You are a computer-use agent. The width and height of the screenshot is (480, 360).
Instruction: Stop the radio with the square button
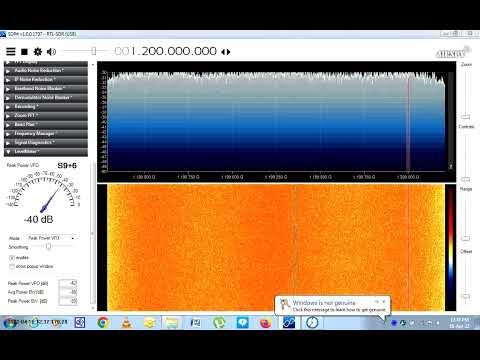(x=24, y=52)
